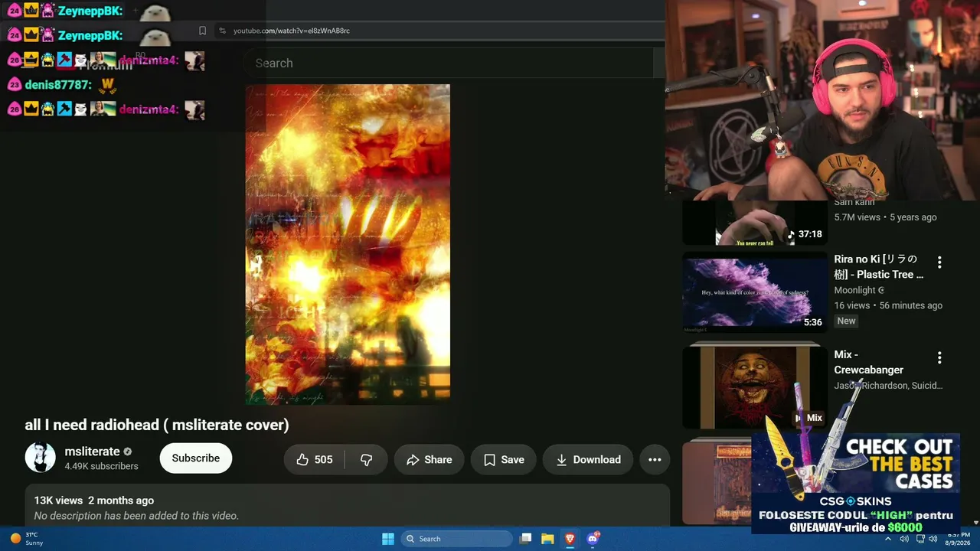Click denis87787 username in chat overlay
Viewport: 980px width, 551px height.
tap(57, 85)
